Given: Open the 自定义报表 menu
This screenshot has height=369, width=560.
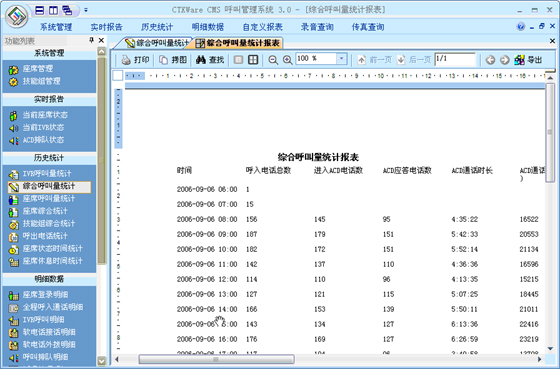Looking at the screenshot, I should point(262,27).
